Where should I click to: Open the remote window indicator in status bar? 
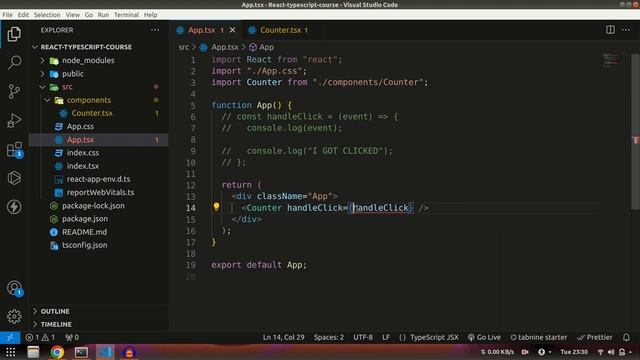pos(10,338)
